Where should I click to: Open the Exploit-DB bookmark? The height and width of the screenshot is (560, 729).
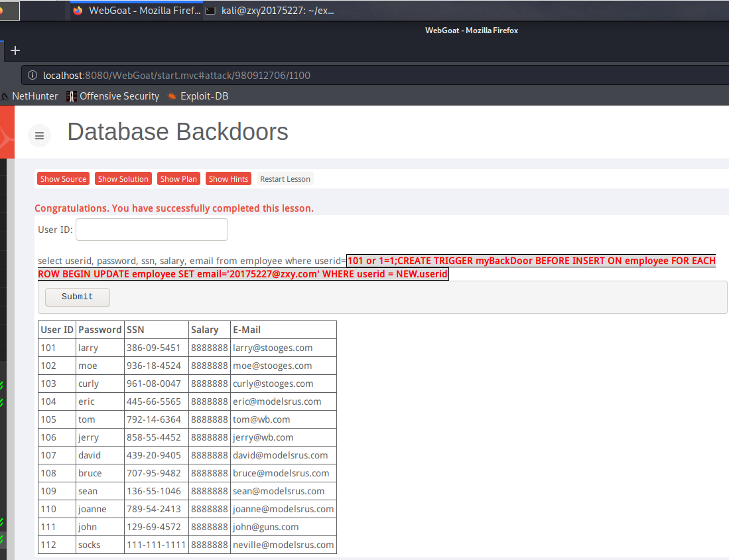(198, 96)
